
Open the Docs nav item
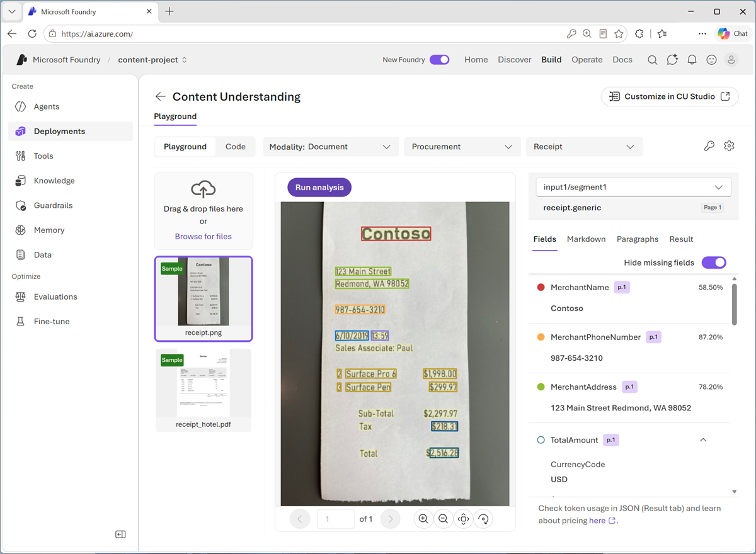click(x=622, y=60)
